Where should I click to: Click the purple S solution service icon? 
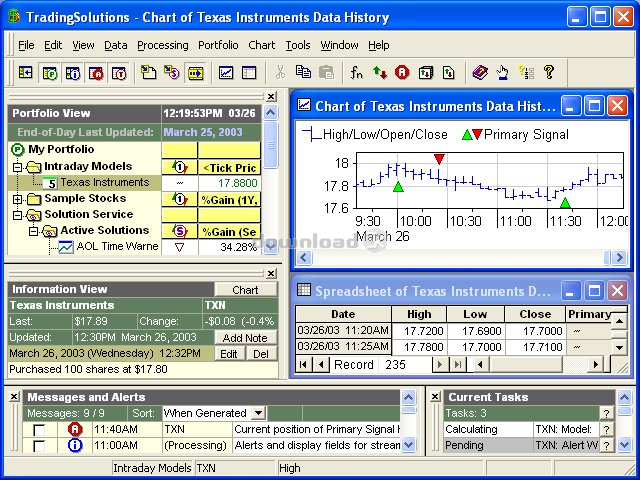pyautogui.click(x=172, y=73)
